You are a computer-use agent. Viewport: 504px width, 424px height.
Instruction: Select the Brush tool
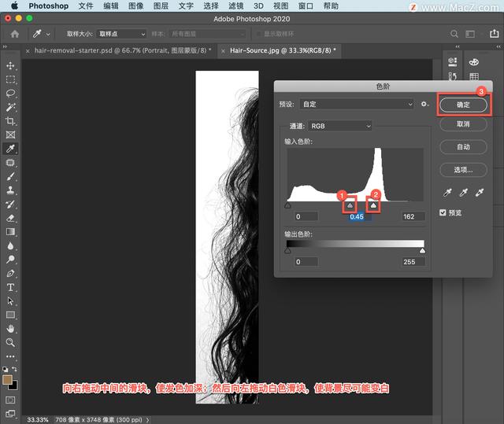[x=10, y=176]
